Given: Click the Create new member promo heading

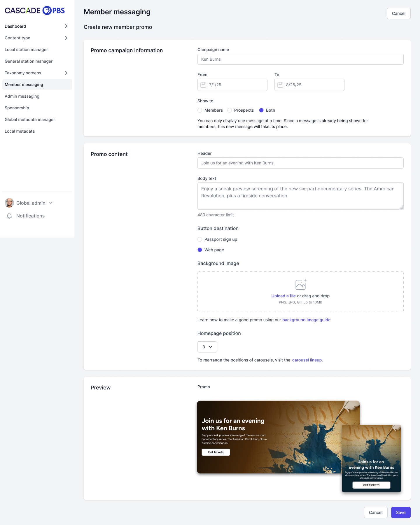Looking at the screenshot, I should click(118, 27).
